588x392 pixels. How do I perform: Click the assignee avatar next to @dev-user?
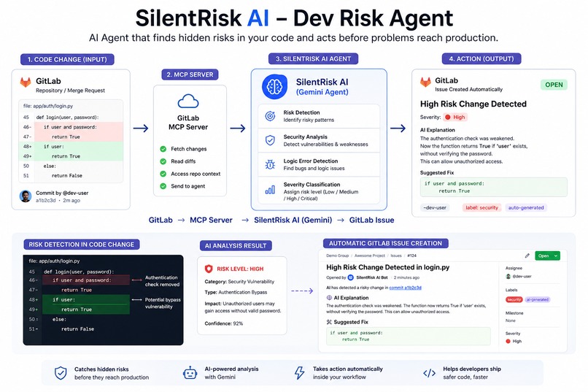[x=508, y=276]
